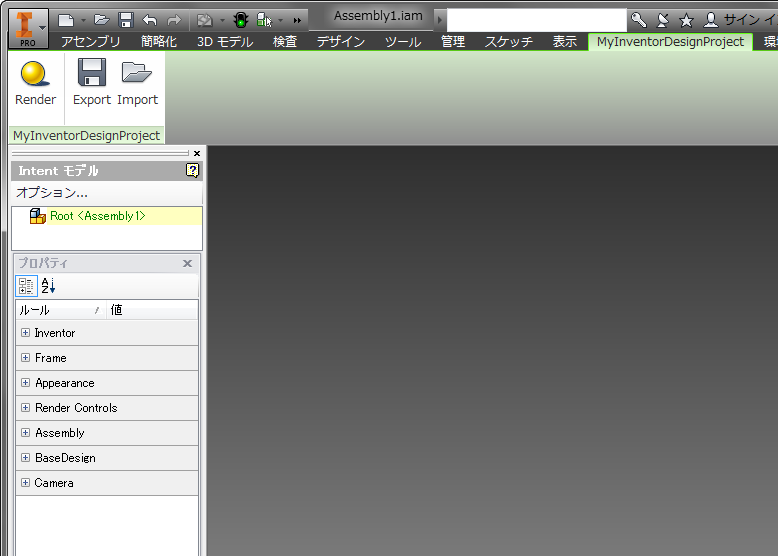The height and width of the screenshot is (556, 778).
Task: Expand the BaseDesign property group
Action: [25, 458]
